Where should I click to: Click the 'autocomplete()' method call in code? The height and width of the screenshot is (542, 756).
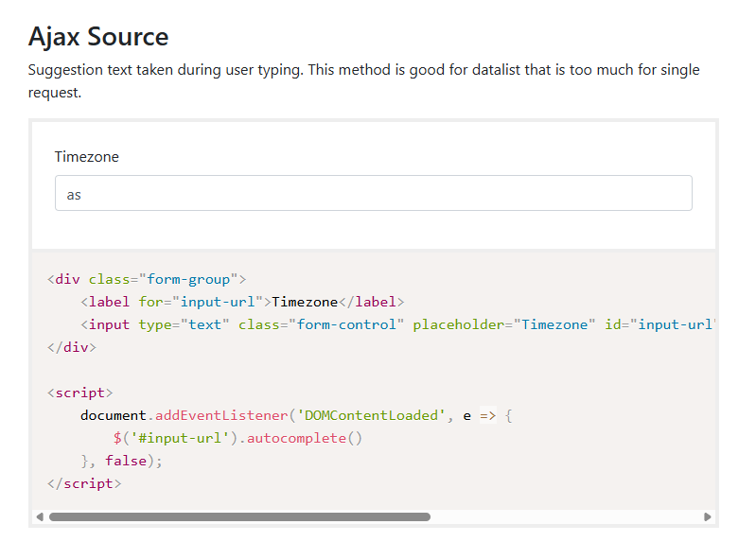point(305,438)
